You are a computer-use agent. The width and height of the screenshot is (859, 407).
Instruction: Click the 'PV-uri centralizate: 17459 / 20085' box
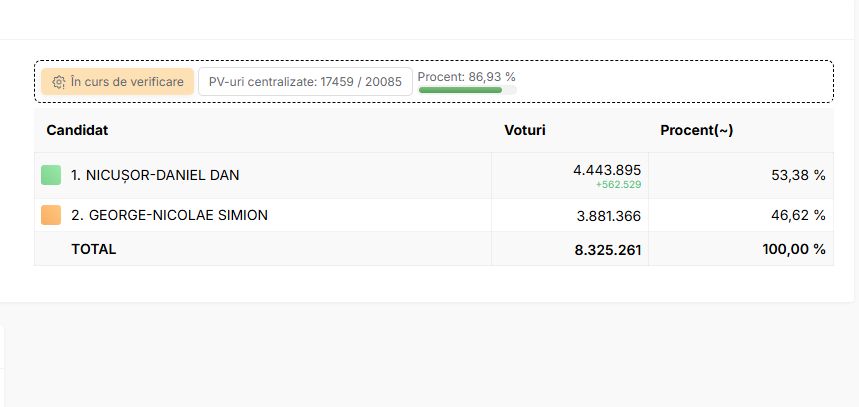pyautogui.click(x=305, y=82)
